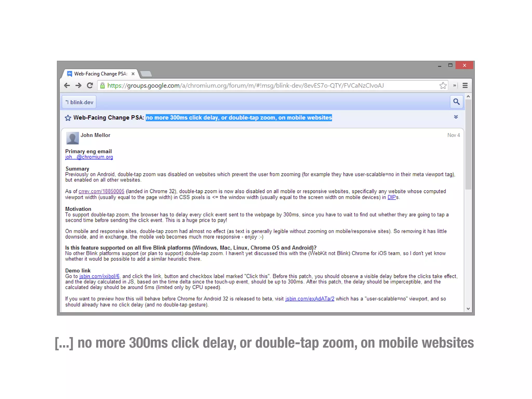Open a new tab with the blank tab button
Viewport: 532px width, 399px height.
(146, 74)
